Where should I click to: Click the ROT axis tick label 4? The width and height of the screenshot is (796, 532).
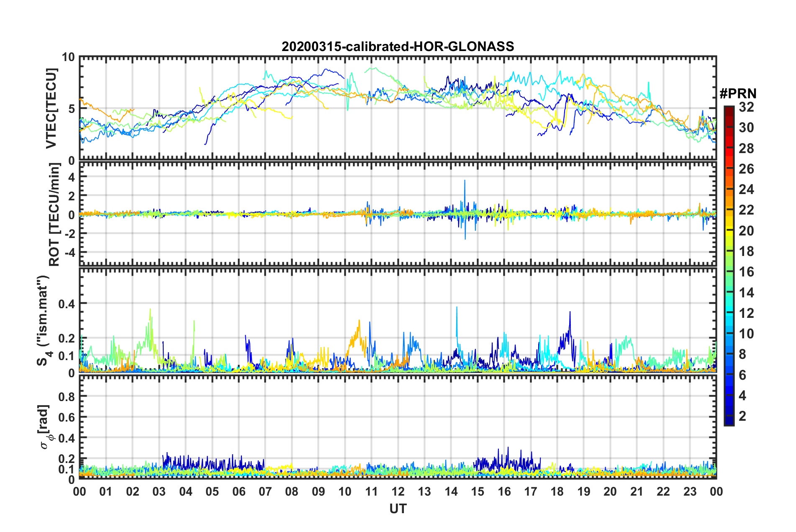71,177
